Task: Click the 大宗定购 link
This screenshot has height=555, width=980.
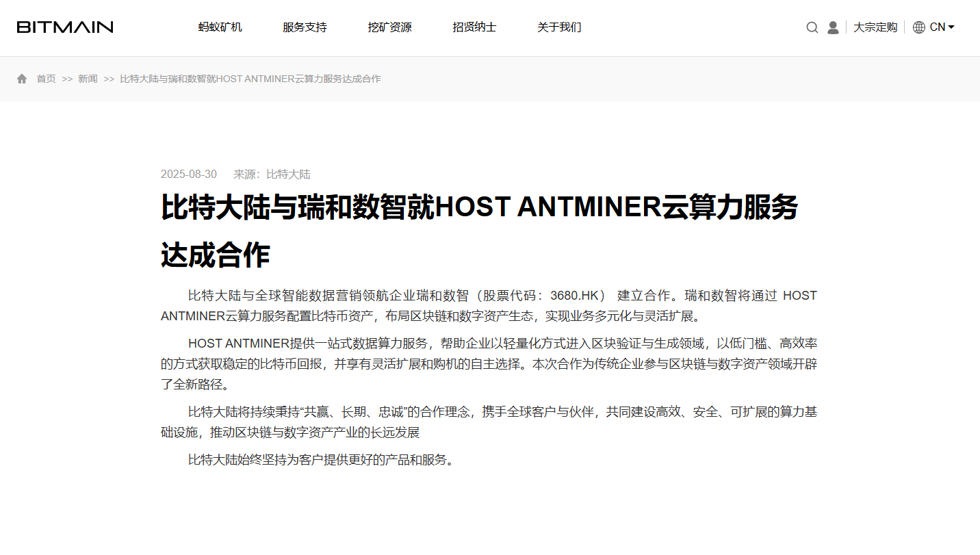Action: [x=875, y=27]
